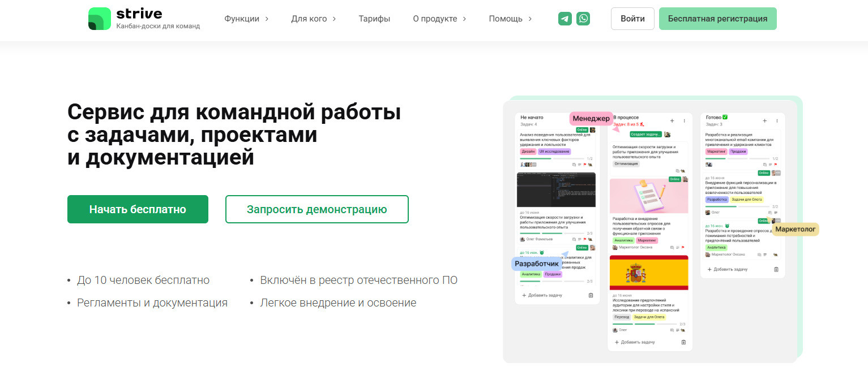868x380 pixels.
Task: Click the Разработчик cursor label
Action: point(537,264)
